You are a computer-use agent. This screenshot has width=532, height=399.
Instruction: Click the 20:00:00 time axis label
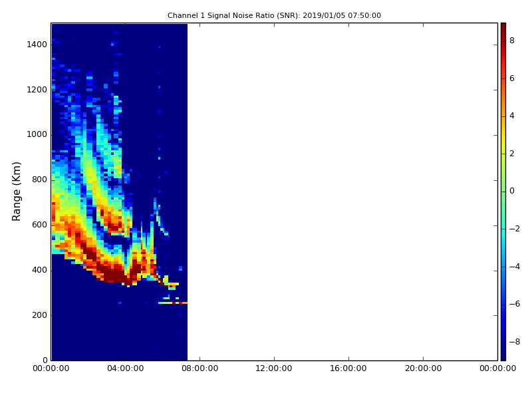pos(423,368)
